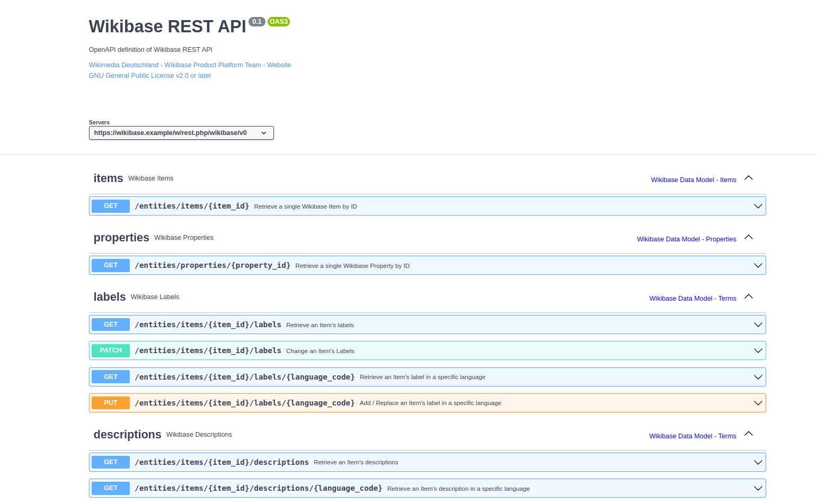Image resolution: width=817 pixels, height=504 pixels.
Task: Open Wikibase Data Model - Items link
Action: [x=693, y=180]
